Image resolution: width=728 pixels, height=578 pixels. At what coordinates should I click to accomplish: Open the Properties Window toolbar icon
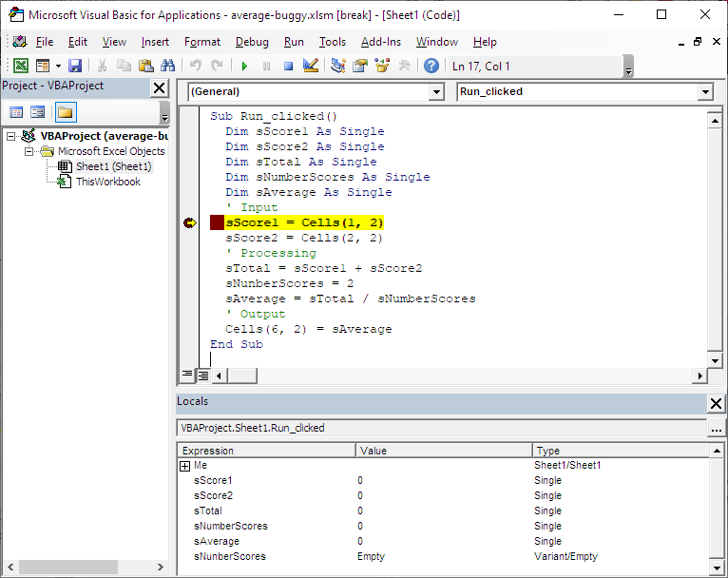360,66
